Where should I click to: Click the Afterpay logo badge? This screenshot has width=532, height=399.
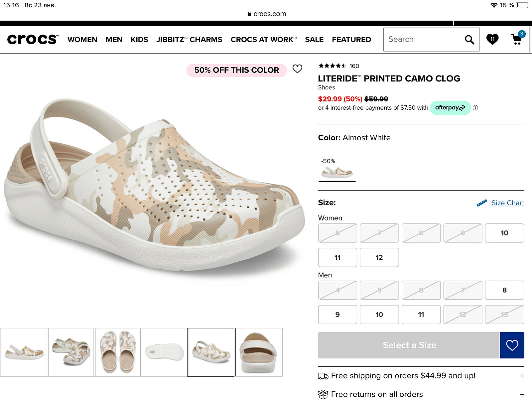pos(450,108)
